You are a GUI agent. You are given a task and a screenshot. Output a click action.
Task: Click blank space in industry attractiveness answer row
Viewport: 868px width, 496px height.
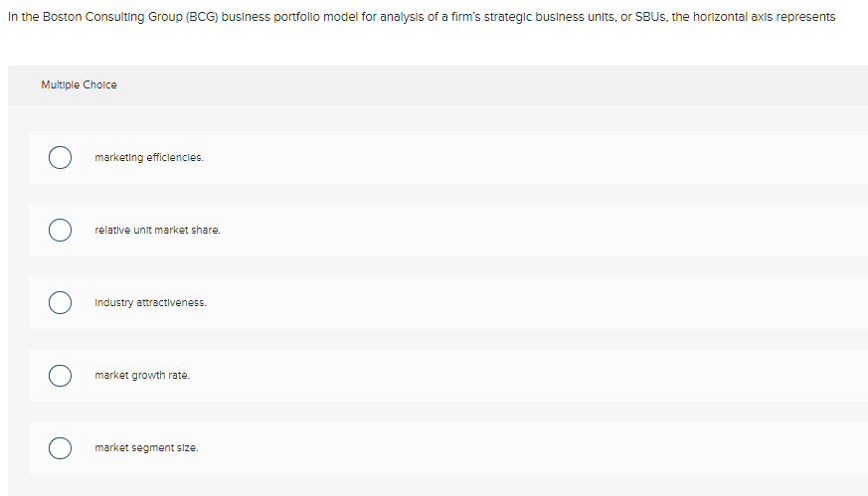coord(547,303)
